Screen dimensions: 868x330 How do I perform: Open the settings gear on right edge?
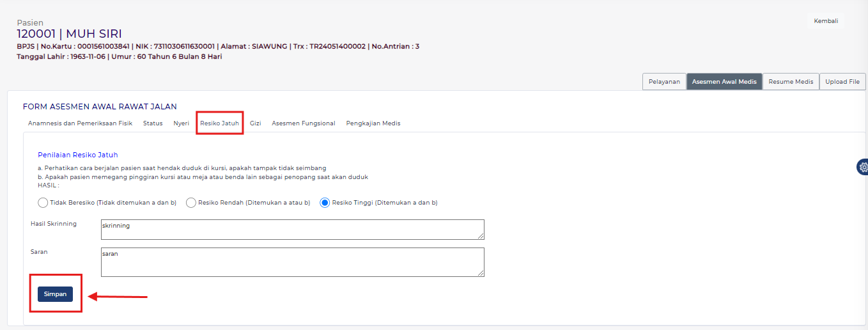click(x=862, y=168)
